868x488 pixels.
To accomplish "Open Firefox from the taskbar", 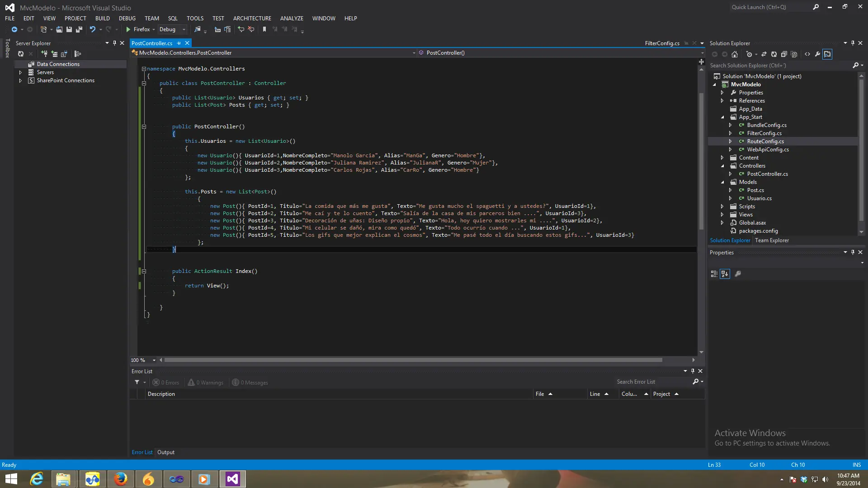I will pyautogui.click(x=121, y=479).
